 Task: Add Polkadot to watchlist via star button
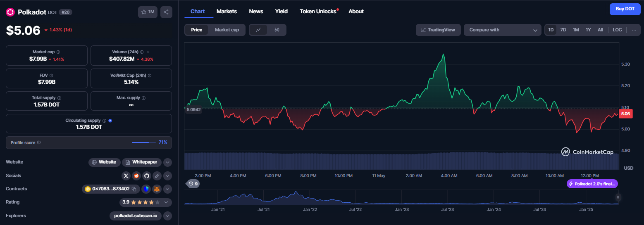pos(148,12)
